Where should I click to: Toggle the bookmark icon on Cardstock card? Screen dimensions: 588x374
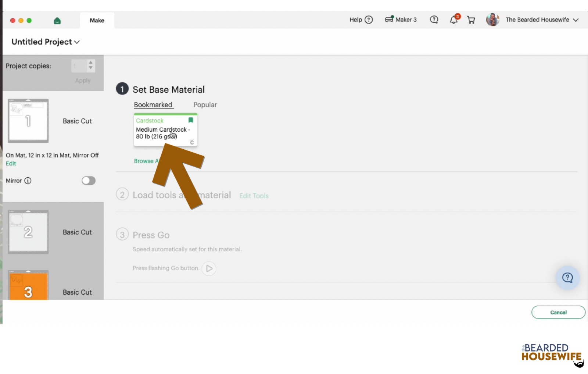coord(191,120)
